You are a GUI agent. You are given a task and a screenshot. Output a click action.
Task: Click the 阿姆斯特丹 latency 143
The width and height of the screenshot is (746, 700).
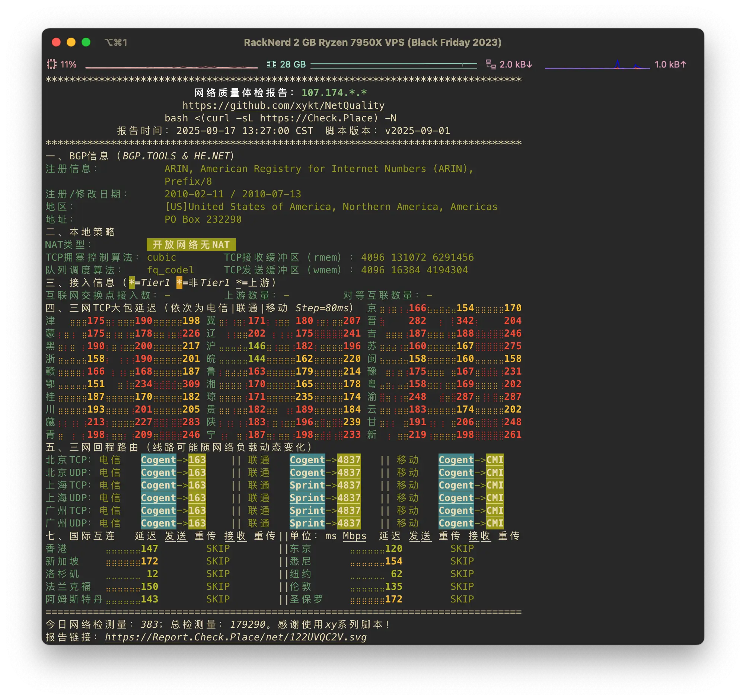tap(149, 599)
